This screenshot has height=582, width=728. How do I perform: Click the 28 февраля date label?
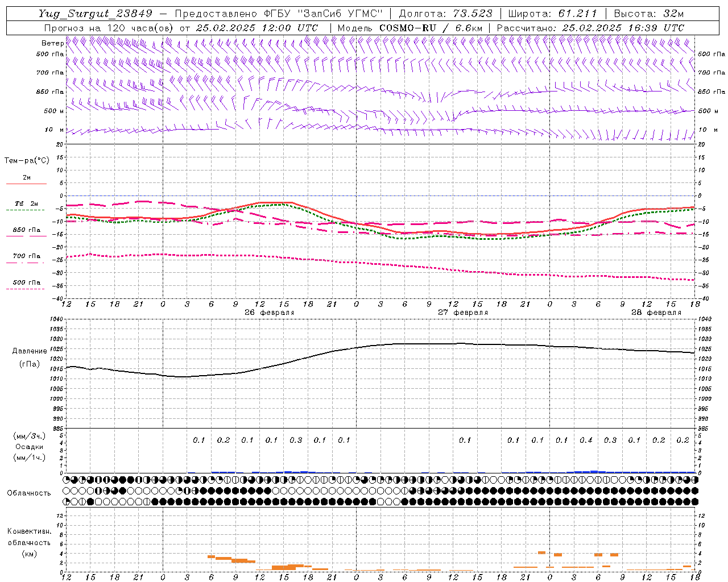tap(656, 313)
